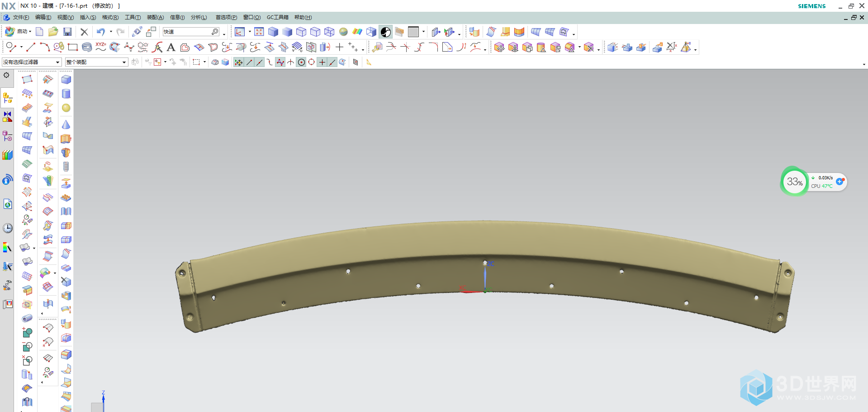Expand the rectangle selection mode dropdown
The height and width of the screenshot is (412, 868).
[x=204, y=62]
